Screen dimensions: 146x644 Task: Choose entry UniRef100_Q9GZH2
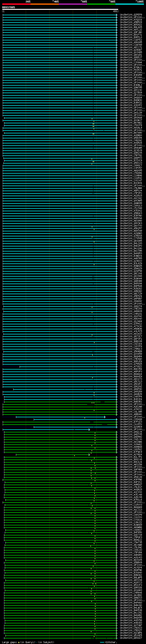131,387
